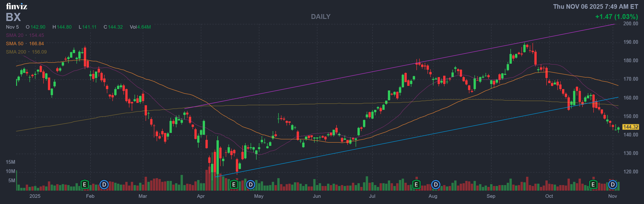
Task: Open the earnings marker between Apr and May
Action: click(x=234, y=185)
